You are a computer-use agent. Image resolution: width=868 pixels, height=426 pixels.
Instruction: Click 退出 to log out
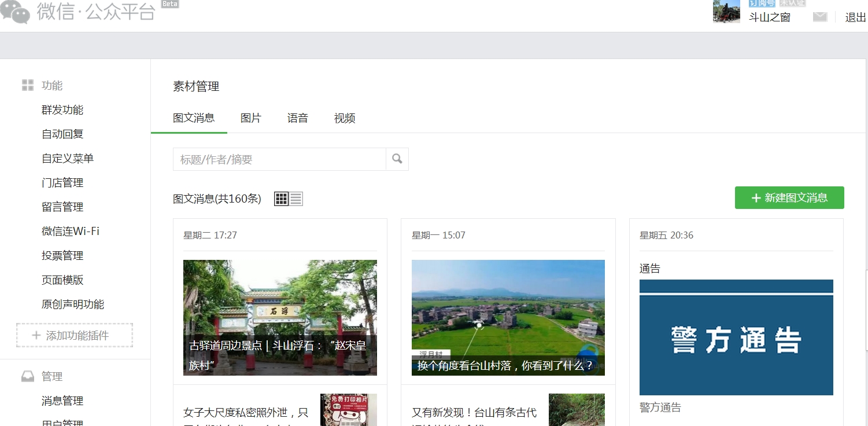click(x=855, y=17)
